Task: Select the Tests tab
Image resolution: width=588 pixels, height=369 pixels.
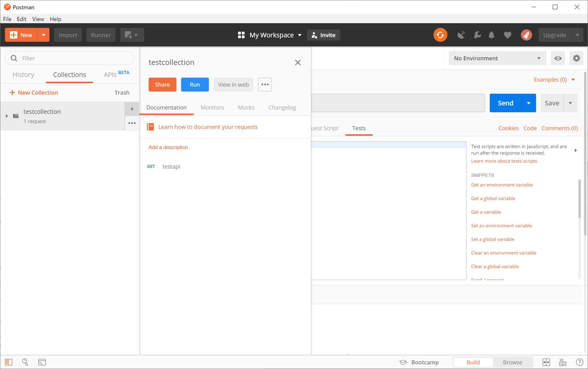Action: (x=359, y=128)
